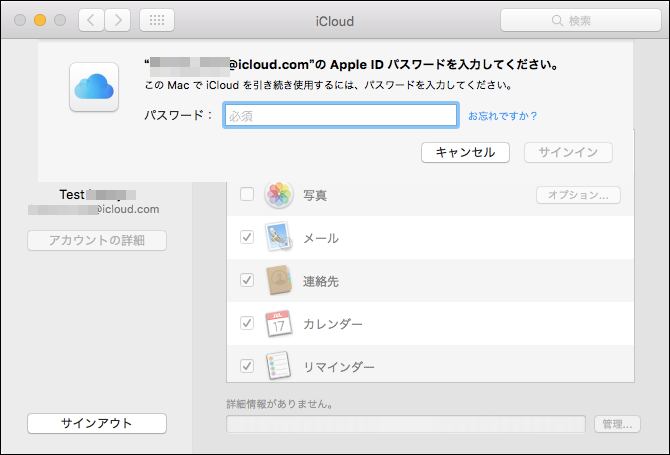Click the アカウントの詳細 button
670x455 pixels.
point(97,241)
